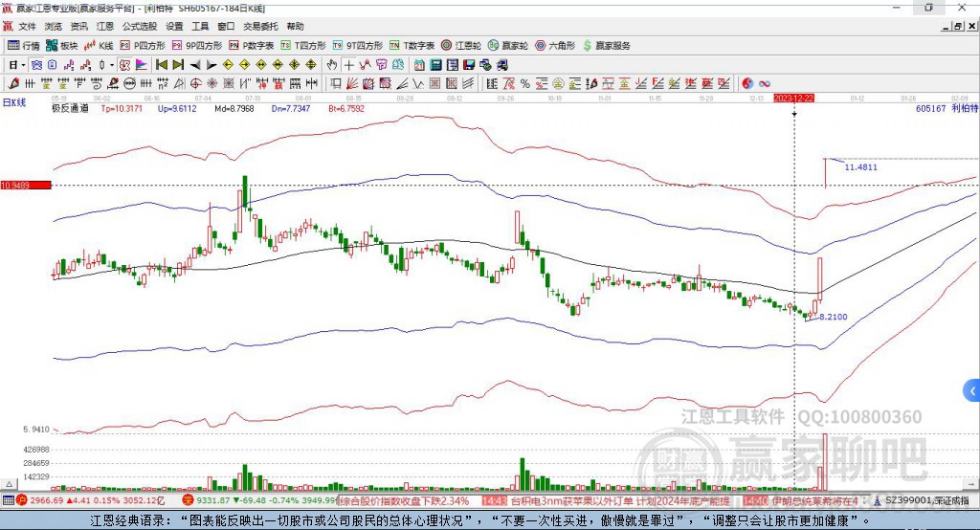The width and height of the screenshot is (980, 530).
Task: Click the red-blue yin-yang icon
Action: coord(747,84)
